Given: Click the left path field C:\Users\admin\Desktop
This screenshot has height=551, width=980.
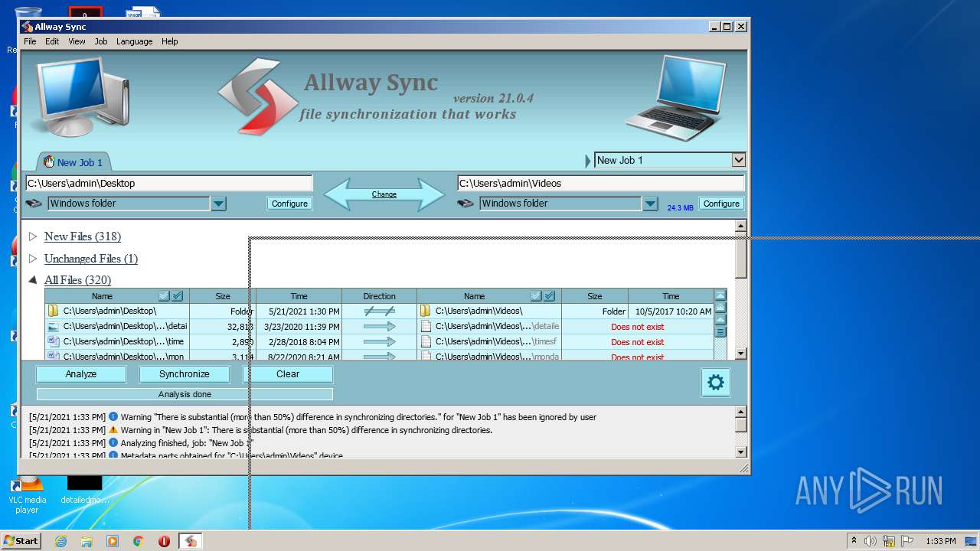Looking at the screenshot, I should (169, 183).
